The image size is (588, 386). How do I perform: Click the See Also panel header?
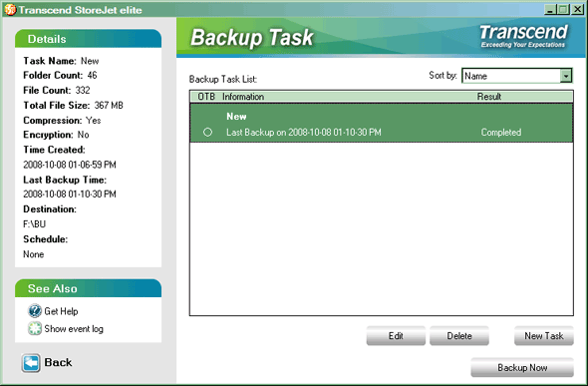click(x=88, y=288)
